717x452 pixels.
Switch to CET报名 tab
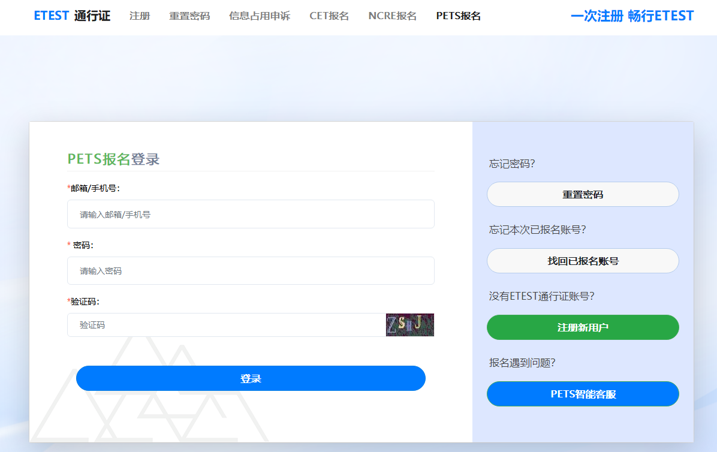click(x=329, y=16)
